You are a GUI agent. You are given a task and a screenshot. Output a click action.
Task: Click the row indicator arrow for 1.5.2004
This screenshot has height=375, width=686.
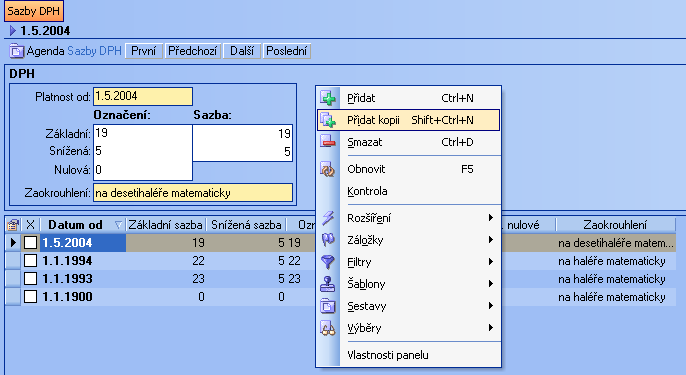[13, 242]
